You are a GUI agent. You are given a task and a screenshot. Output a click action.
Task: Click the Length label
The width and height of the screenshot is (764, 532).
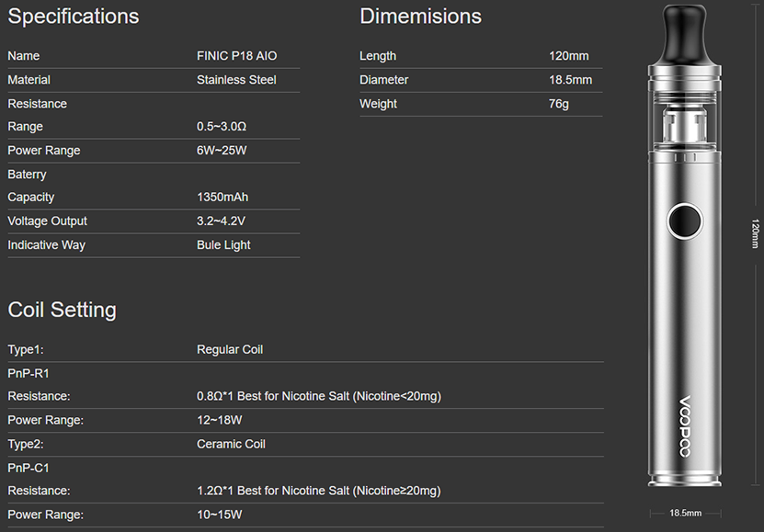378,56
